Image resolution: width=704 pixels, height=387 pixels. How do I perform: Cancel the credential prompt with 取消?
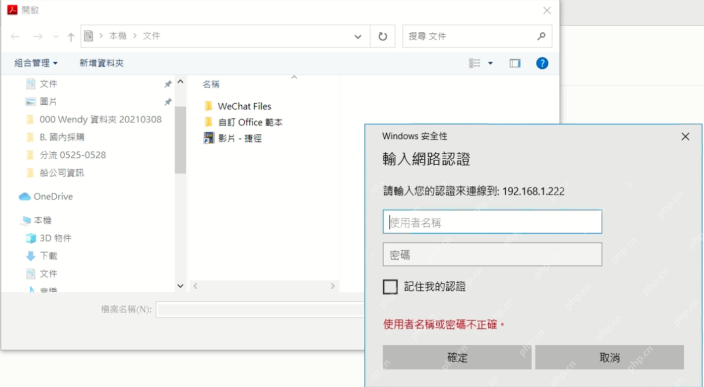(x=609, y=357)
